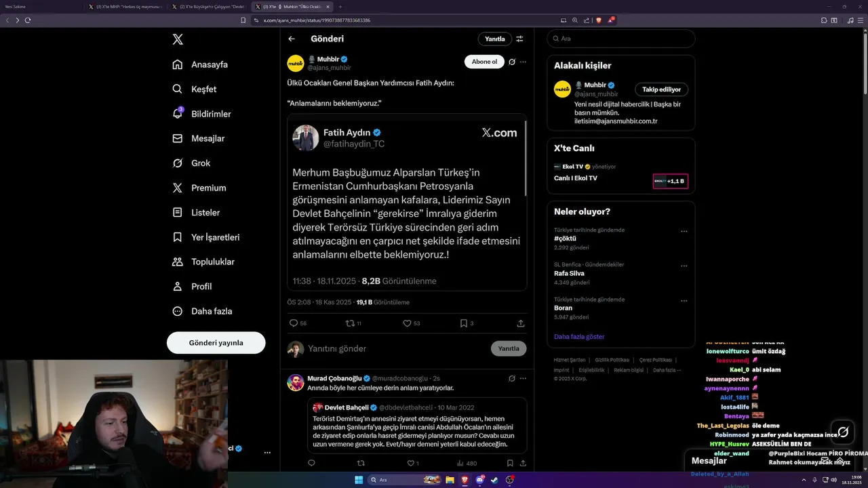Open options for Rafa Silva trend
Screen dimensions: 868x488
click(x=684, y=266)
